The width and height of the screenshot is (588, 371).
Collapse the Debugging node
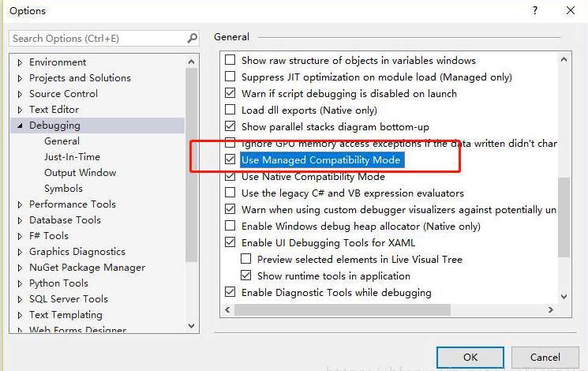(20, 126)
